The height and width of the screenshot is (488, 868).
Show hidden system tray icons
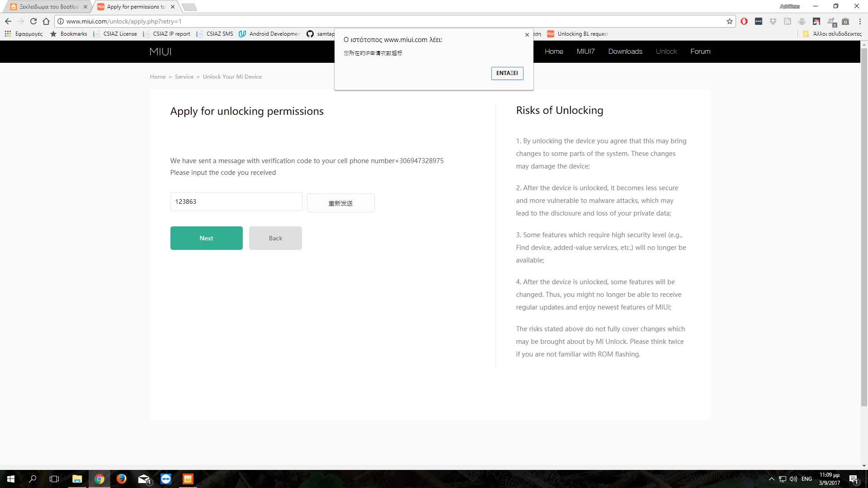(x=771, y=479)
